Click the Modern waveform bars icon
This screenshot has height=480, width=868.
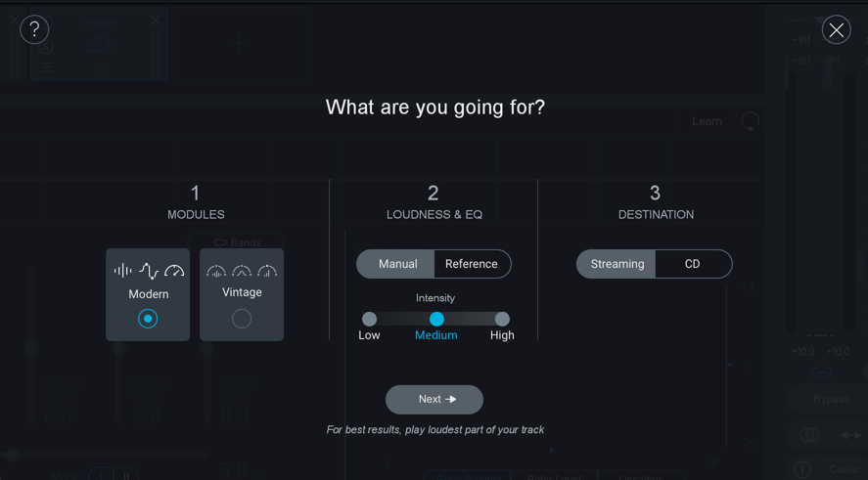(123, 271)
